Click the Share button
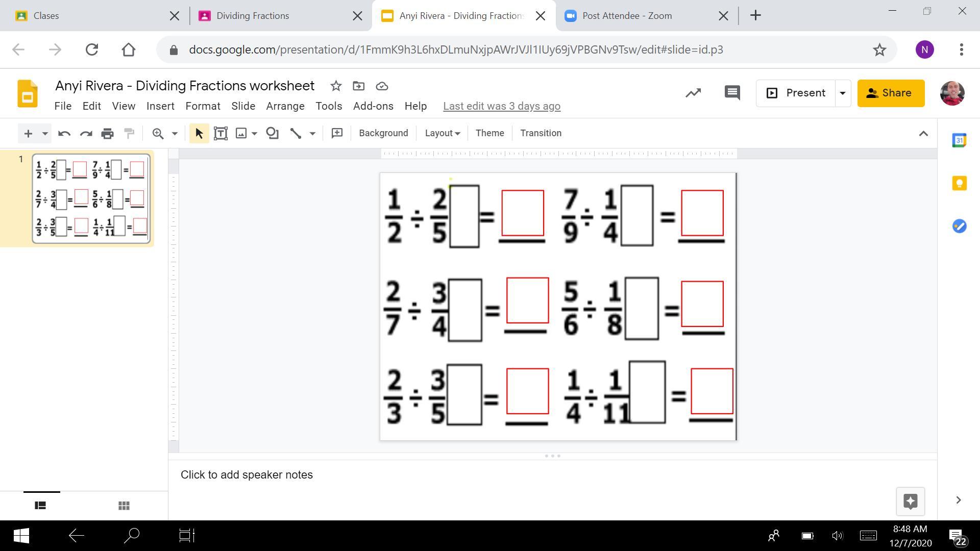This screenshot has width=980, height=551. 891,93
